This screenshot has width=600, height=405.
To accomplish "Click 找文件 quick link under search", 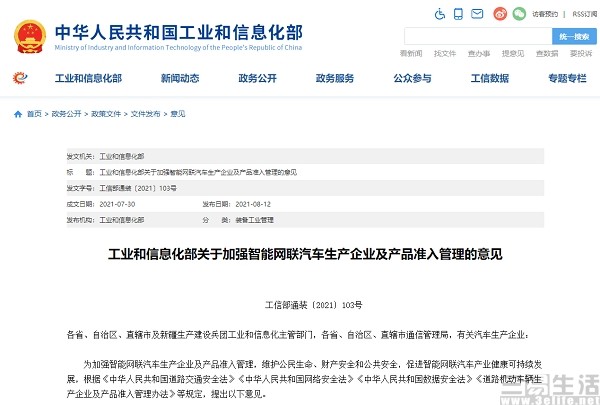I will 445,54.
